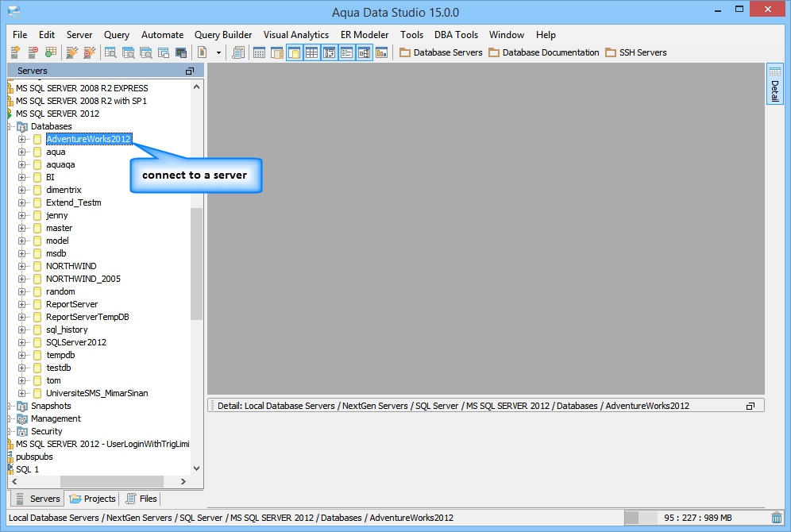Expand the AdventureWorks2012 database node
791x532 pixels.
point(21,139)
